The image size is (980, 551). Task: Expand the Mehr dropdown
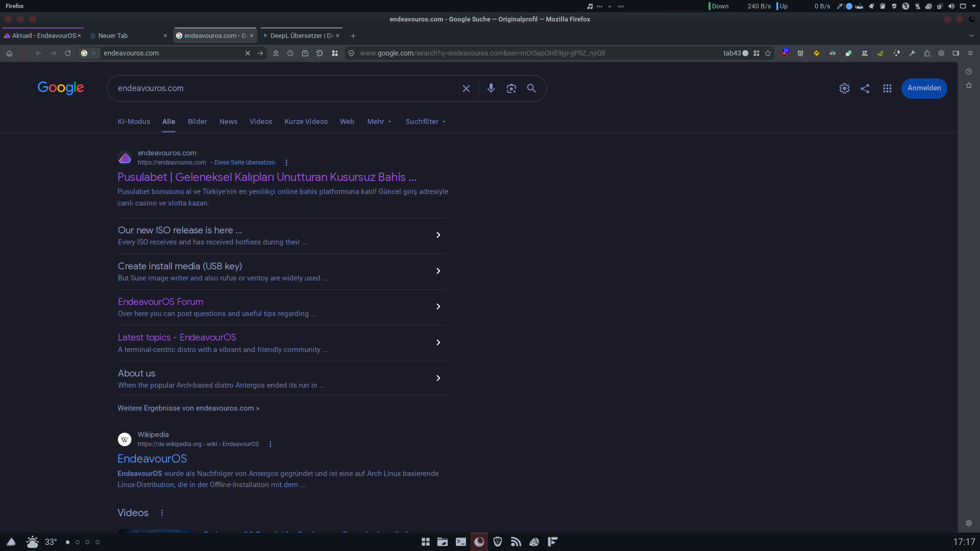[379, 122]
